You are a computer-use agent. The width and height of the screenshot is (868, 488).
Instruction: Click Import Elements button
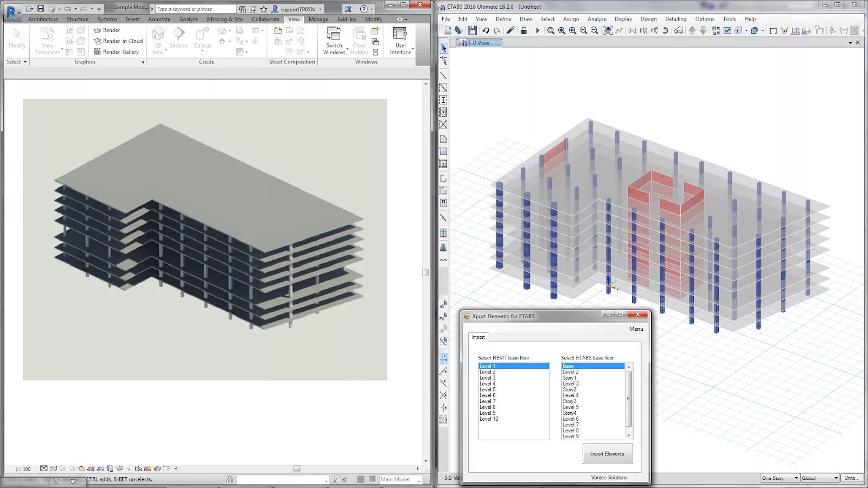pos(607,454)
